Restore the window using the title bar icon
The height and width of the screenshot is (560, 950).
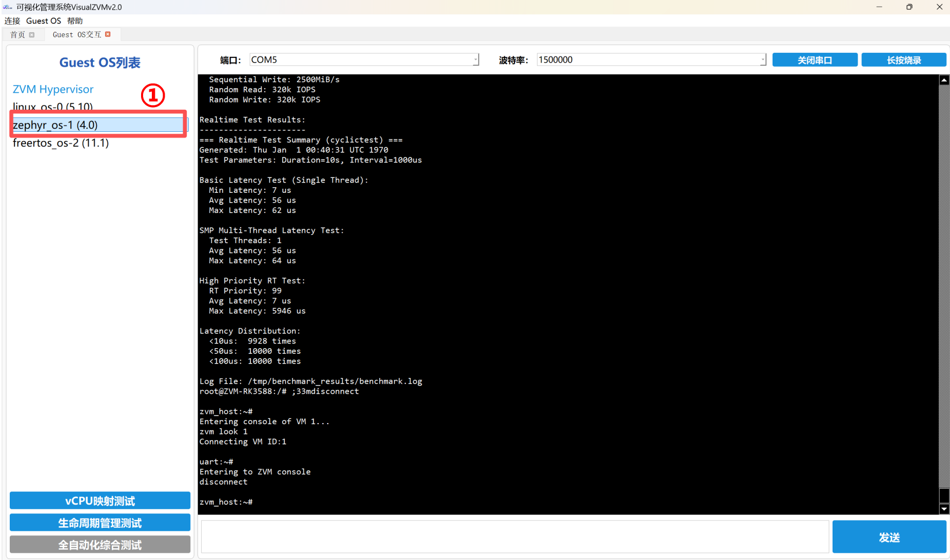[909, 7]
